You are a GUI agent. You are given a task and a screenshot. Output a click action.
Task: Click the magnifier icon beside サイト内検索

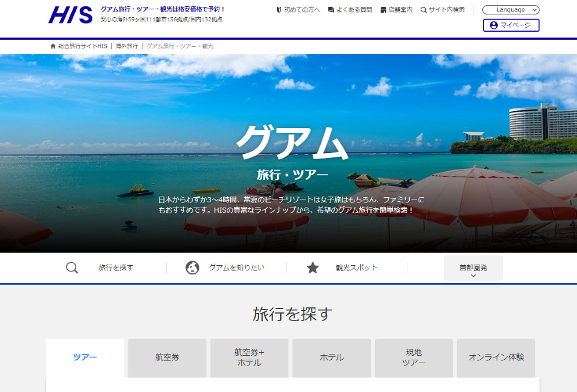(x=424, y=10)
